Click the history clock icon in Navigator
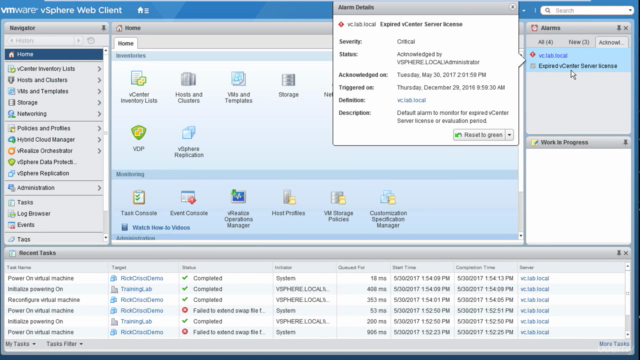 click(91, 40)
